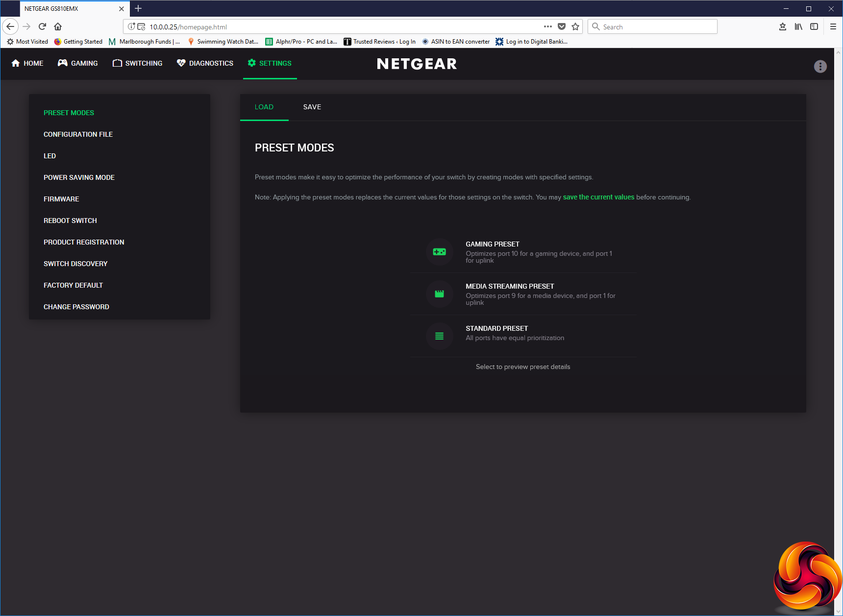Click the Gaming Preset controller icon
843x616 pixels.
[x=439, y=252]
